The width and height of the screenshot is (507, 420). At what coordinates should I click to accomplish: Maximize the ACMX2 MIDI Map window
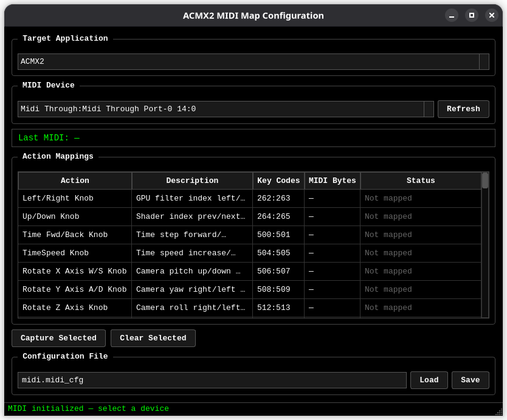click(x=472, y=16)
